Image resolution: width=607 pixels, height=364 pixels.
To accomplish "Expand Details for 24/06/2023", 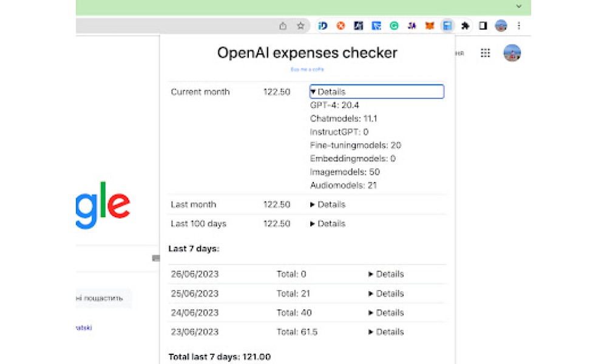I will [x=386, y=312].
